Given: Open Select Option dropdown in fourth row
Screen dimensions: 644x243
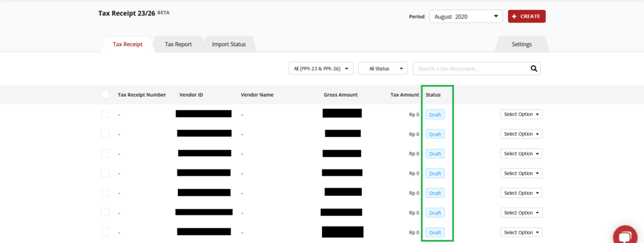Looking at the screenshot, I should [521, 173].
